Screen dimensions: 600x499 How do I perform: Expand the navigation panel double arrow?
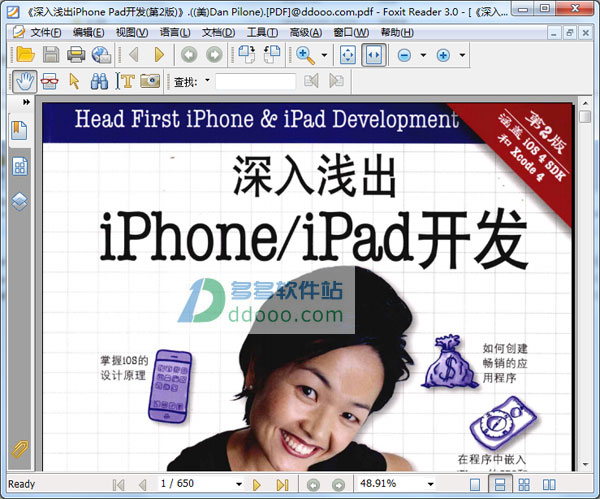(26, 102)
